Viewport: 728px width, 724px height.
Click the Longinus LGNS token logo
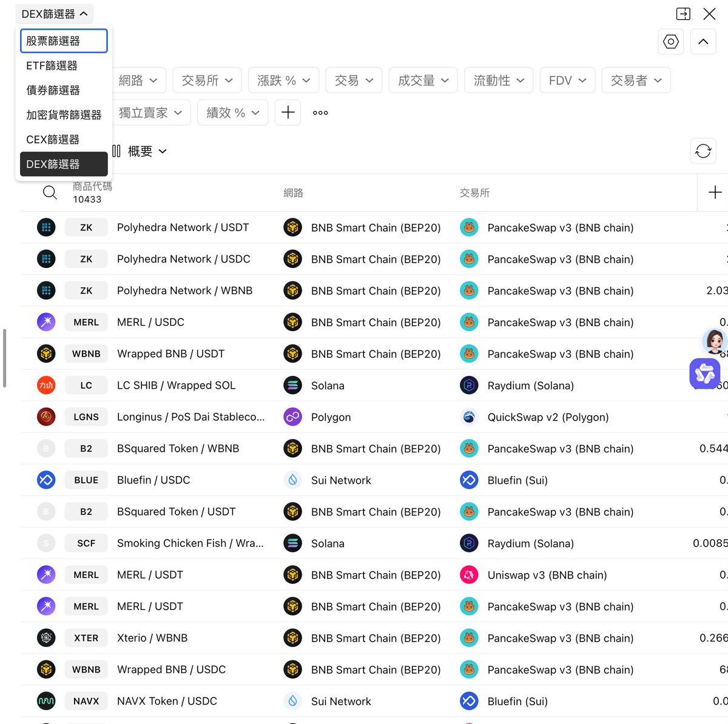coord(46,417)
